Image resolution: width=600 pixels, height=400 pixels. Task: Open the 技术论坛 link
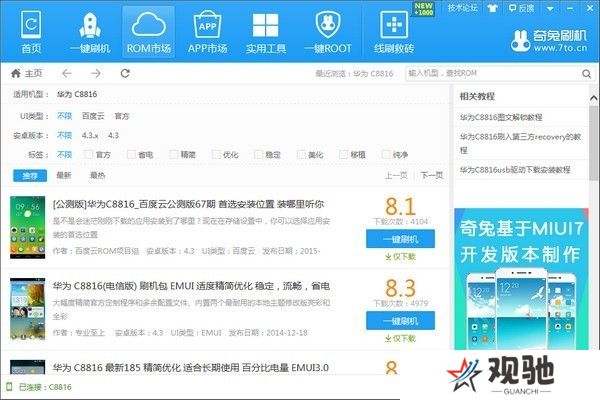(x=463, y=8)
